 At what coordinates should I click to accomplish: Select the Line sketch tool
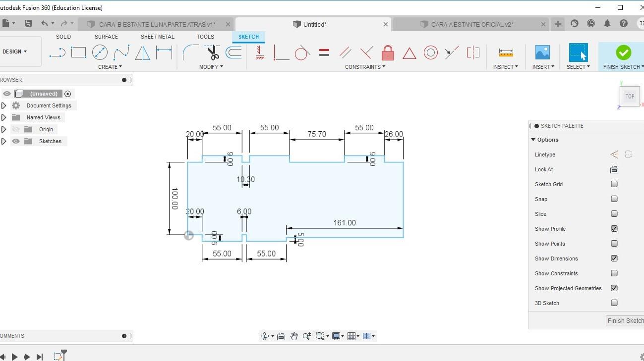point(58,52)
